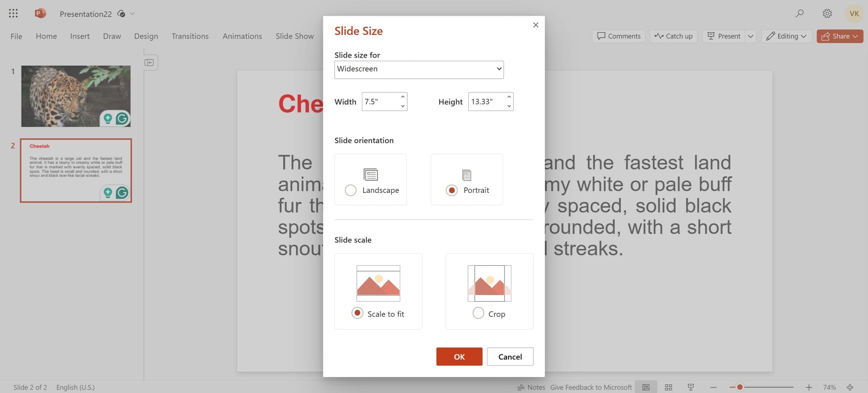Click the zoom slider handle
868x393 pixels.
pos(740,387)
